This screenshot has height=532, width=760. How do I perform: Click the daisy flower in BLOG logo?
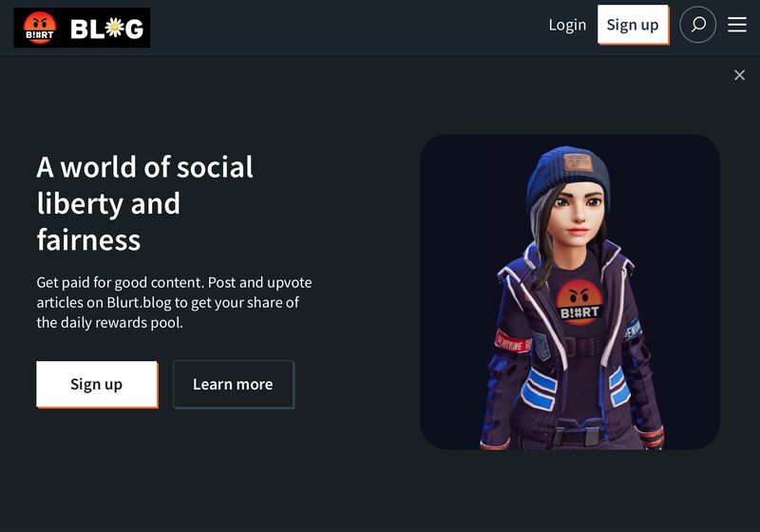(x=113, y=28)
